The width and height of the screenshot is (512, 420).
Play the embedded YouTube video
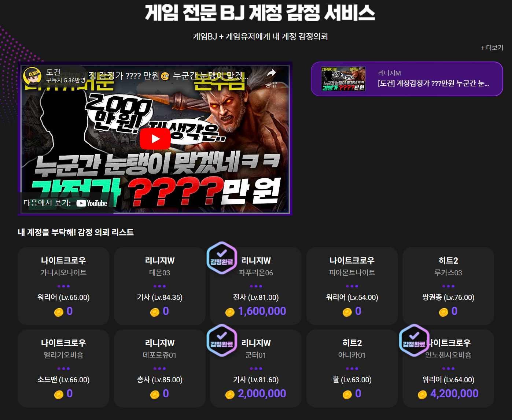coord(155,139)
